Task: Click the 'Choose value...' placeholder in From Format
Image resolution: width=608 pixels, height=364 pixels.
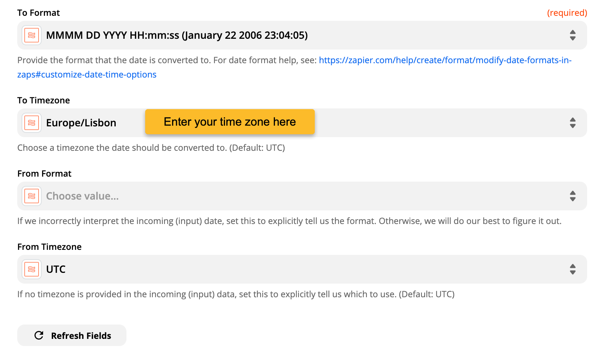Action: 82,196
